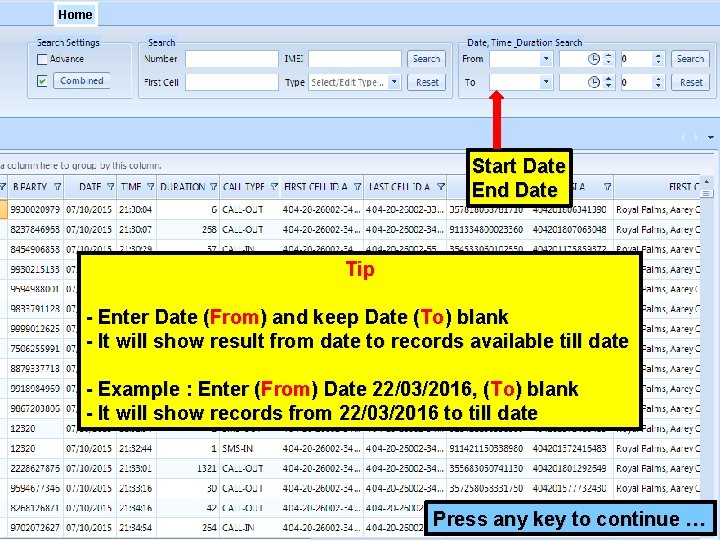Click Search button beside IMEI field
This screenshot has height=540, width=720.
click(x=426, y=59)
